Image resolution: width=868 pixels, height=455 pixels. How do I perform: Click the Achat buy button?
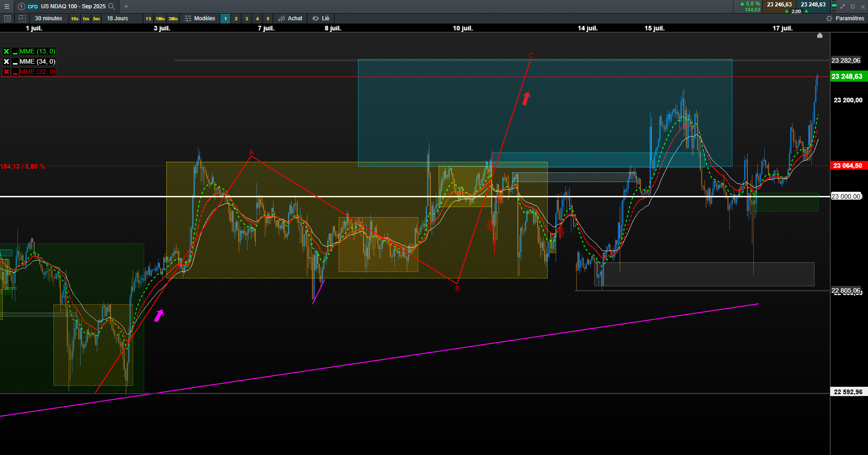(x=290, y=18)
